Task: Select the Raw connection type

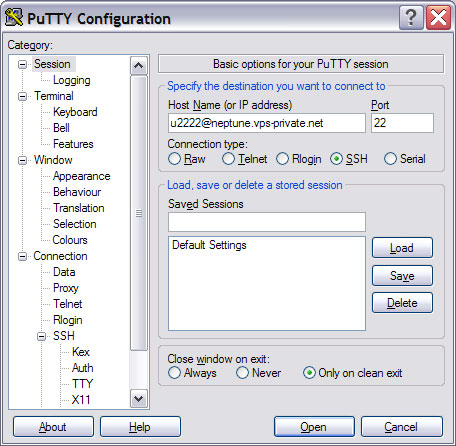Action: coord(174,159)
